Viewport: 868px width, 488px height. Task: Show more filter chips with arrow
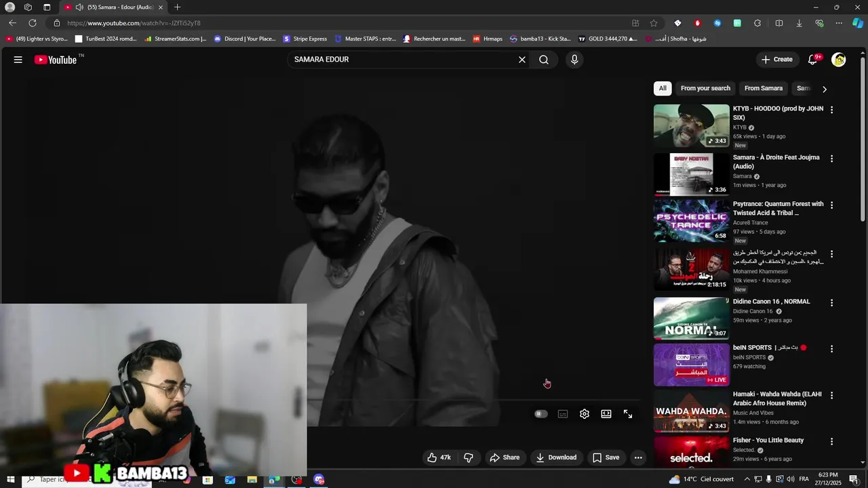824,89
